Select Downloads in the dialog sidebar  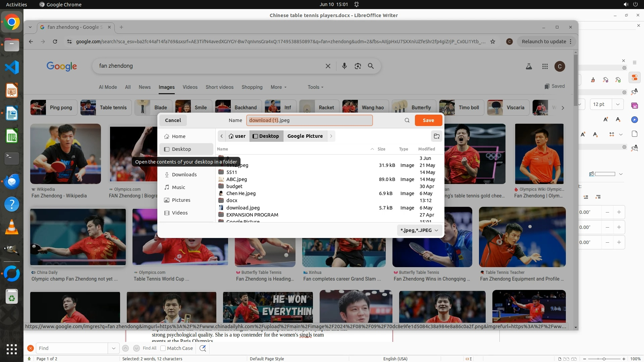tap(184, 175)
